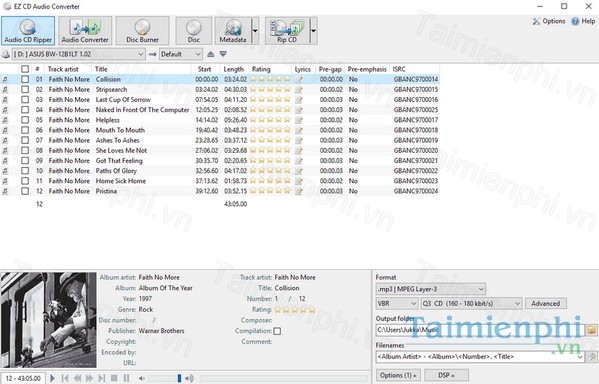599x384 pixels.
Task: Open lyrics editor for track Helpless
Action: tap(299, 120)
